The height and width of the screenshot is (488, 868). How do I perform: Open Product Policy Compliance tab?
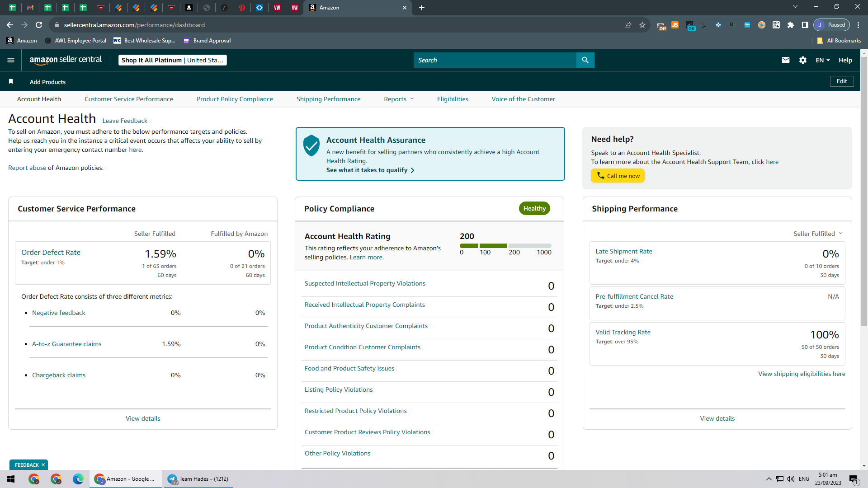(235, 99)
